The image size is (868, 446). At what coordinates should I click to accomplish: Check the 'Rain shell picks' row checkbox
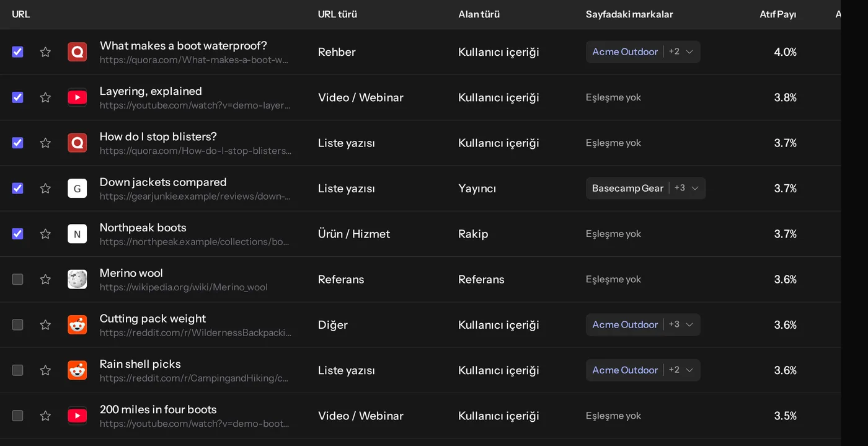[x=17, y=370]
